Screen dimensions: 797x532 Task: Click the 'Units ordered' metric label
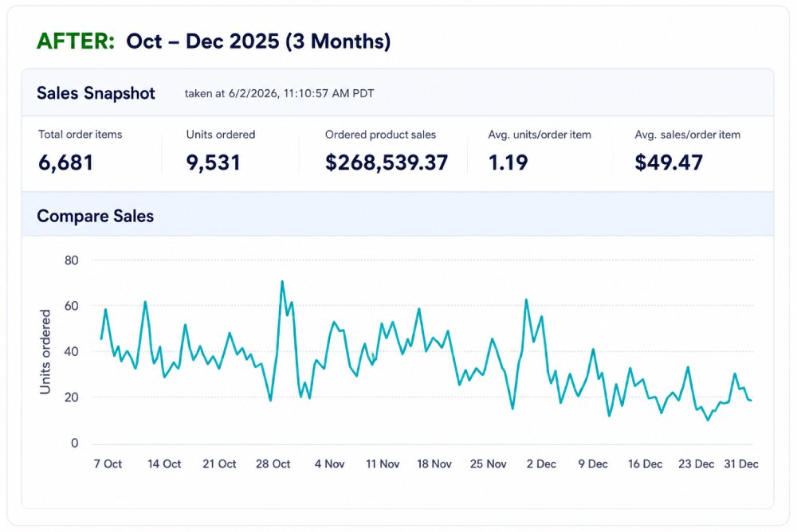coord(221,134)
